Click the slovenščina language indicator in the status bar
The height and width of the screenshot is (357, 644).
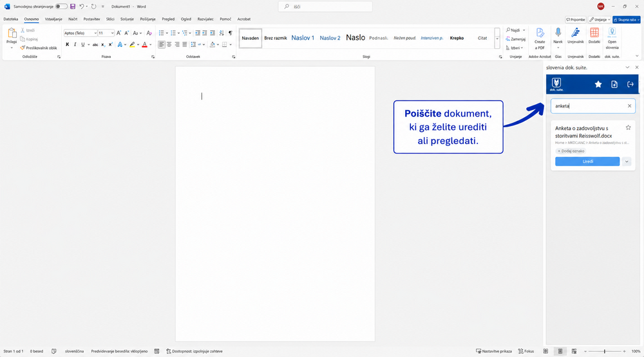[74, 351]
